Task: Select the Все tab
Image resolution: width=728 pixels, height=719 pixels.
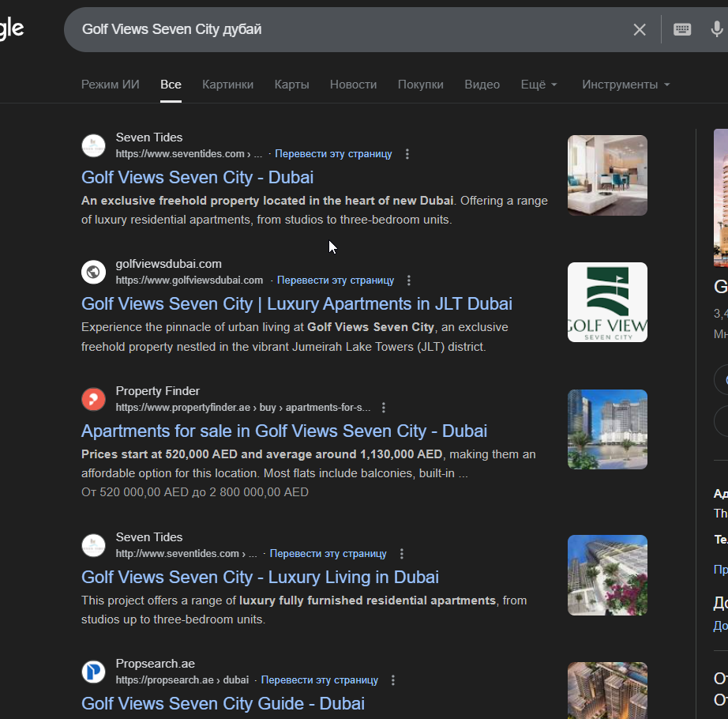Action: tap(171, 85)
